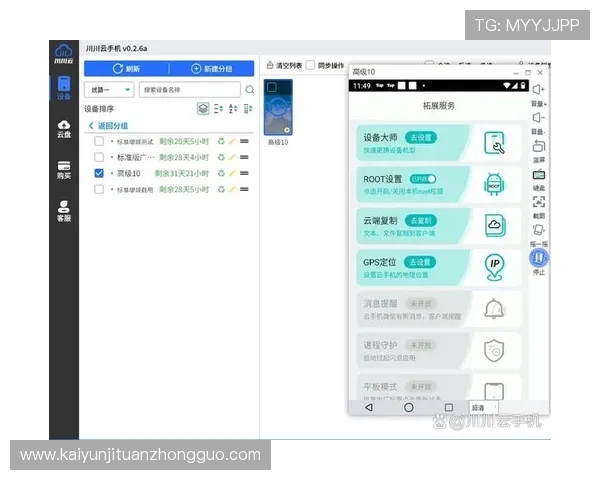Click the magnifier search icon
600x480 pixels.
(250, 90)
